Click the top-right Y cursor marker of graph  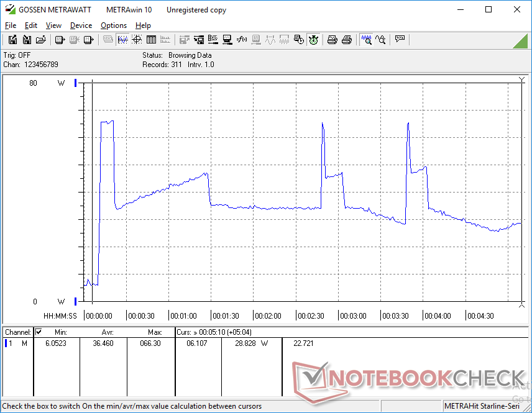[x=522, y=80]
